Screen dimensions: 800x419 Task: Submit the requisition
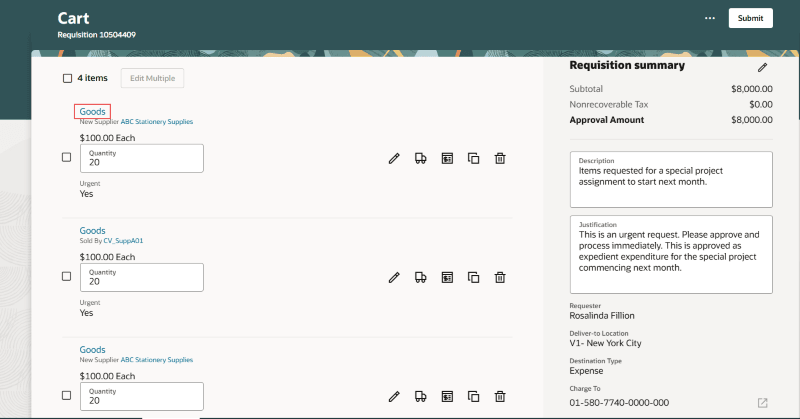click(x=751, y=18)
